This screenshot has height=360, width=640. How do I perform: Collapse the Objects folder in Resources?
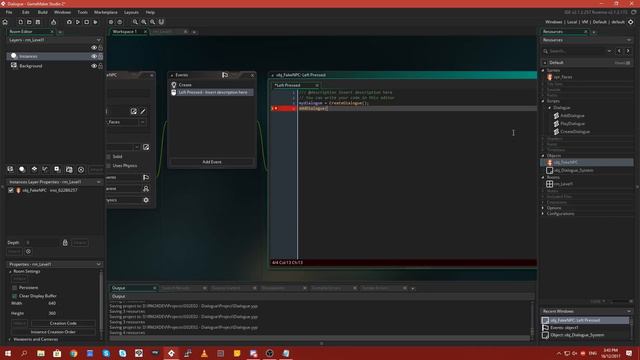pos(543,156)
